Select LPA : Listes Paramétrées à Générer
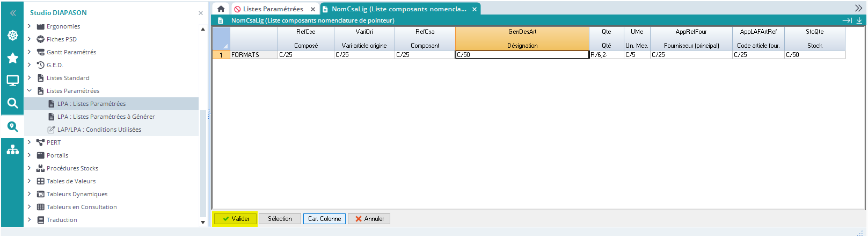Image resolution: width=868 pixels, height=236 pixels. [106, 117]
